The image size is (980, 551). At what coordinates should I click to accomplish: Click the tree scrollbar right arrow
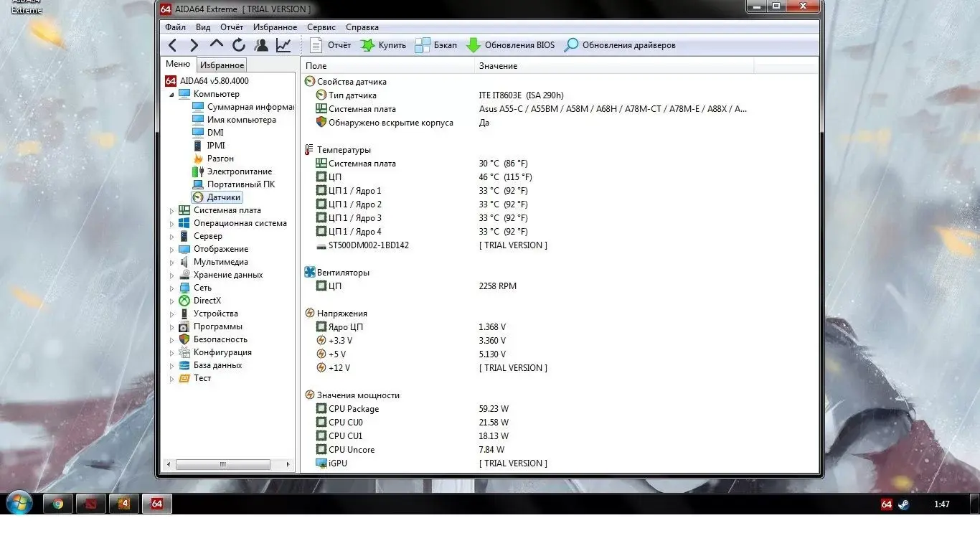[288, 465]
